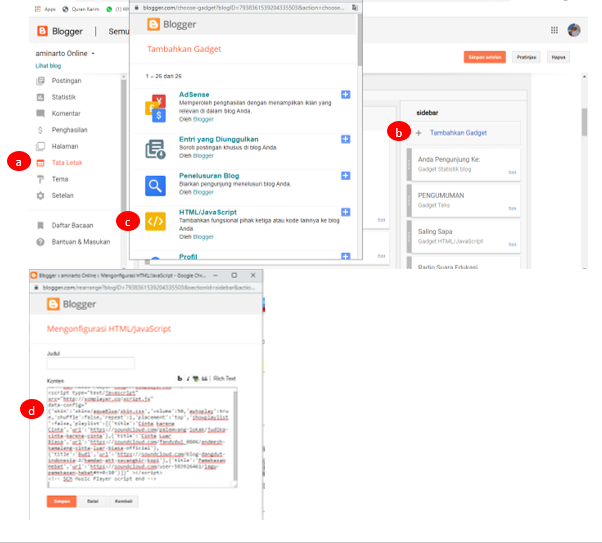Click the Penelusuran Blog magnifier icon
Viewport: 602px width, 543px height.
(x=155, y=186)
